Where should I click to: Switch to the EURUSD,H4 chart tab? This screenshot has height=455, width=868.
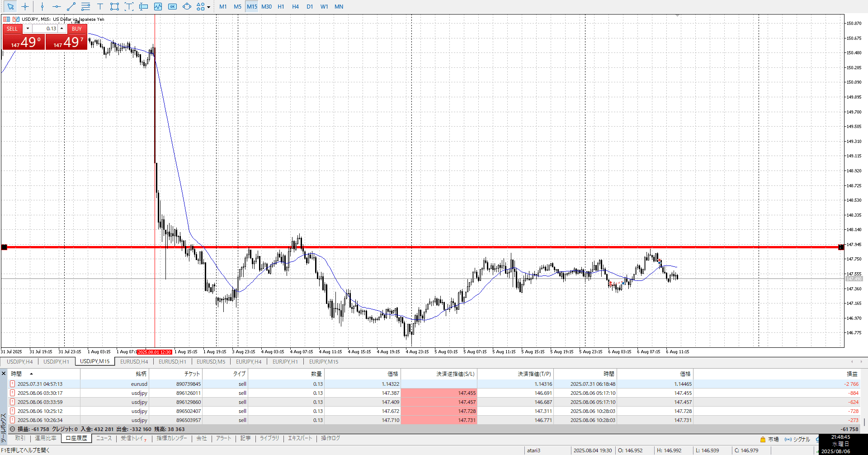[x=134, y=361]
